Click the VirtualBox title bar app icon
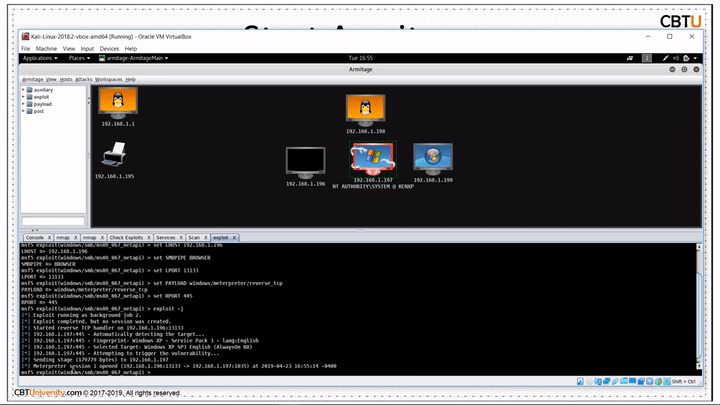The height and width of the screenshot is (405, 720). 25,37
